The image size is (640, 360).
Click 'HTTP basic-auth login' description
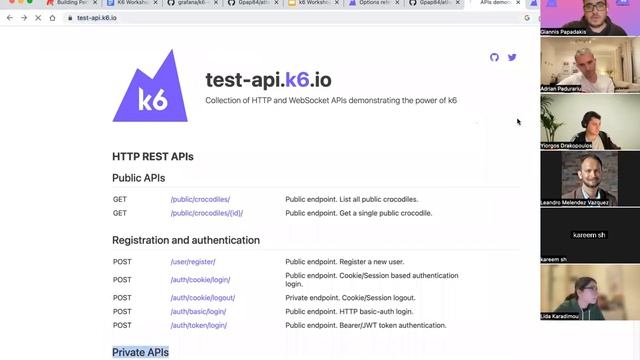coord(376,311)
